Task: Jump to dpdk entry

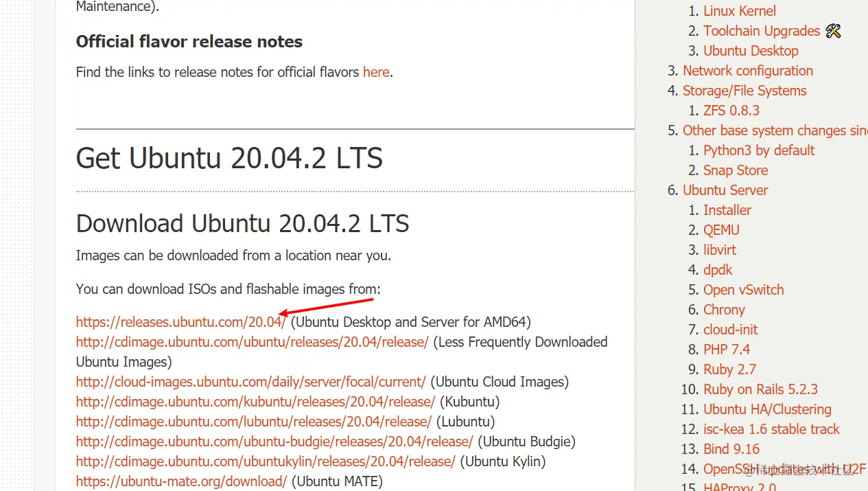Action: click(x=718, y=270)
